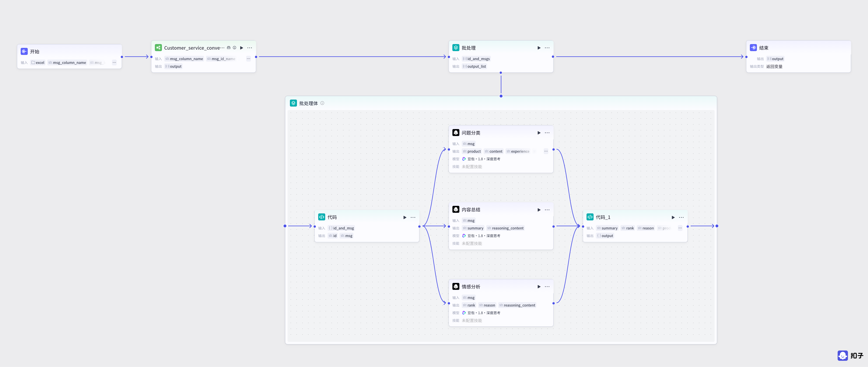Run the 代码 node test
The width and height of the screenshot is (868, 367).
405,217
